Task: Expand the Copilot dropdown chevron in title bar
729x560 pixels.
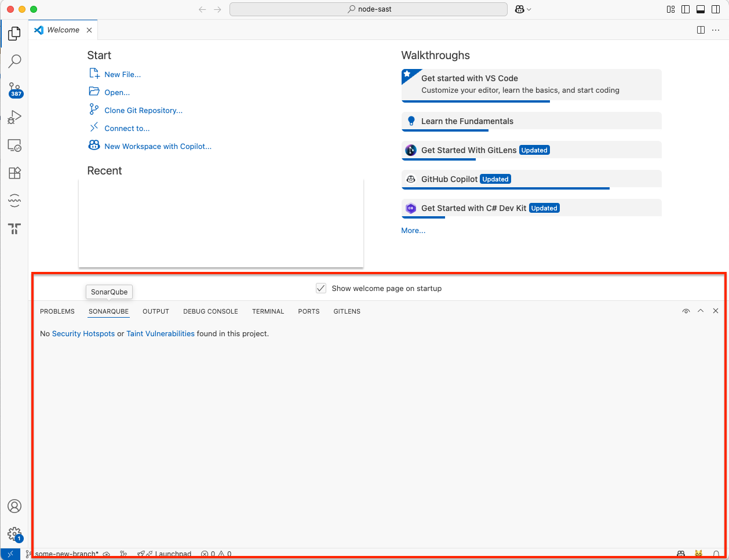Action: (529, 9)
